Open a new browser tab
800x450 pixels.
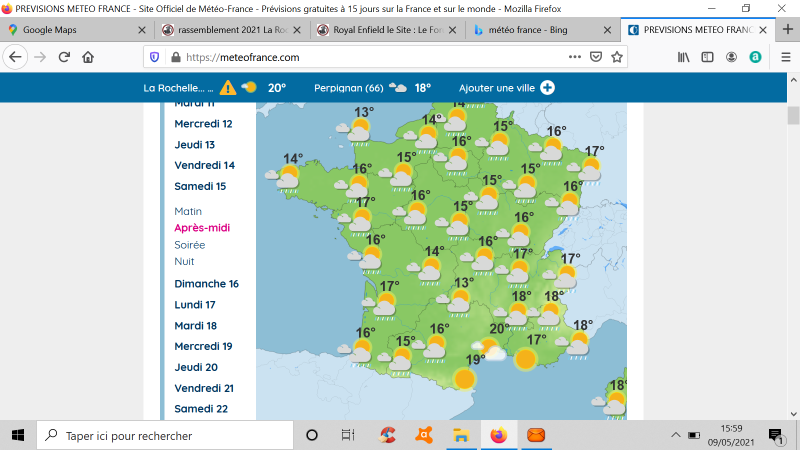[x=787, y=30]
